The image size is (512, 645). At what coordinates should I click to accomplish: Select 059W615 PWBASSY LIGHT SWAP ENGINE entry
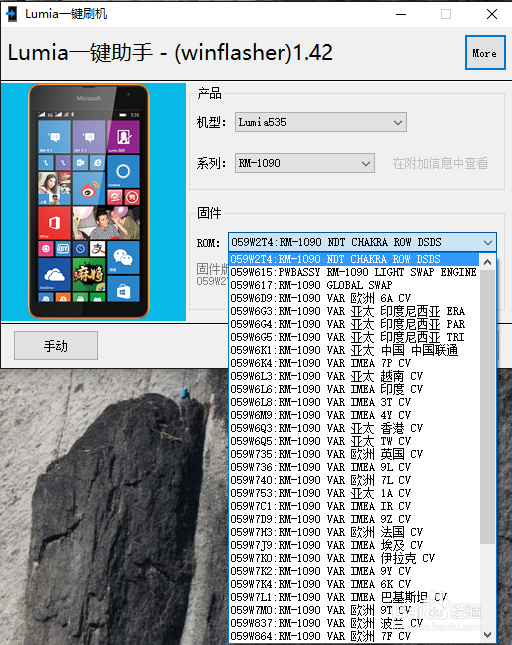(x=354, y=272)
